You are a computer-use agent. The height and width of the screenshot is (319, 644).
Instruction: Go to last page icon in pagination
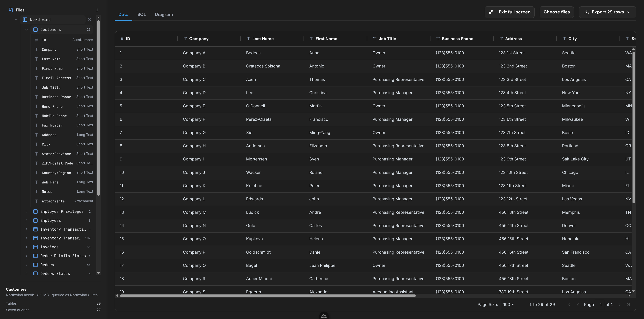(628, 304)
